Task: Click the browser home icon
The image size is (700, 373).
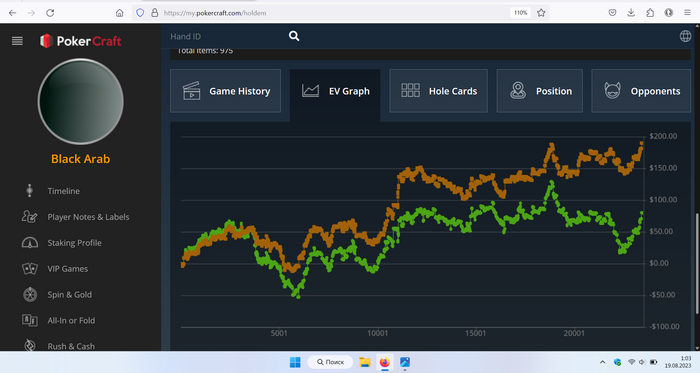Action: tap(119, 13)
